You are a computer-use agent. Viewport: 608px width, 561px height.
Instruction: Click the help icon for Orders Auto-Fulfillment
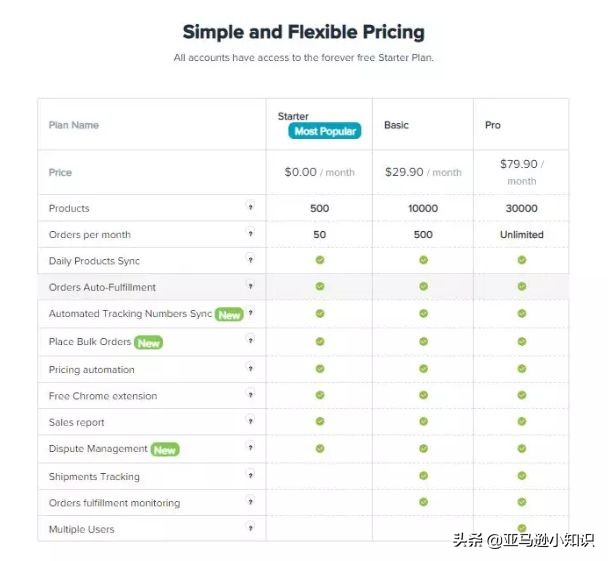(x=250, y=286)
